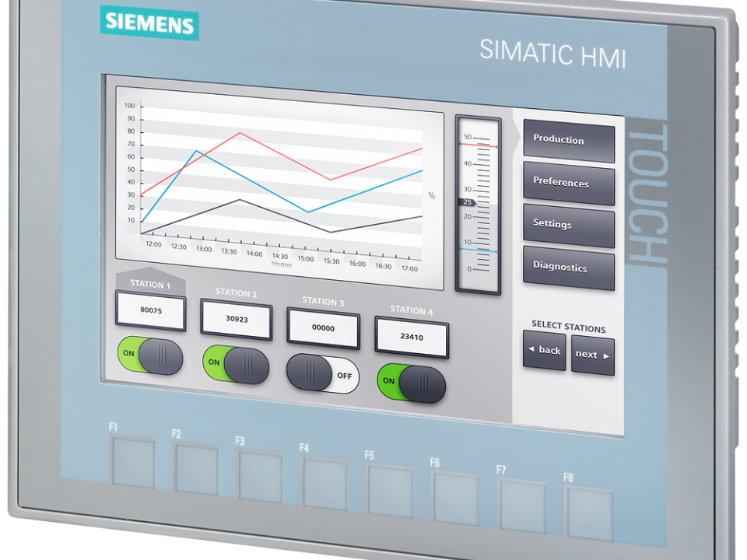
Task: Tap the F5 function key
Action: (x=390, y=492)
